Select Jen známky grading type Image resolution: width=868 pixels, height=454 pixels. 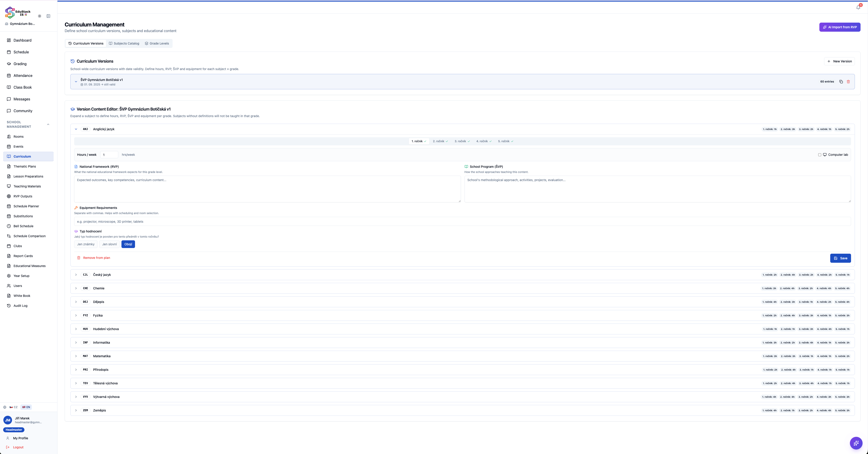click(x=85, y=244)
